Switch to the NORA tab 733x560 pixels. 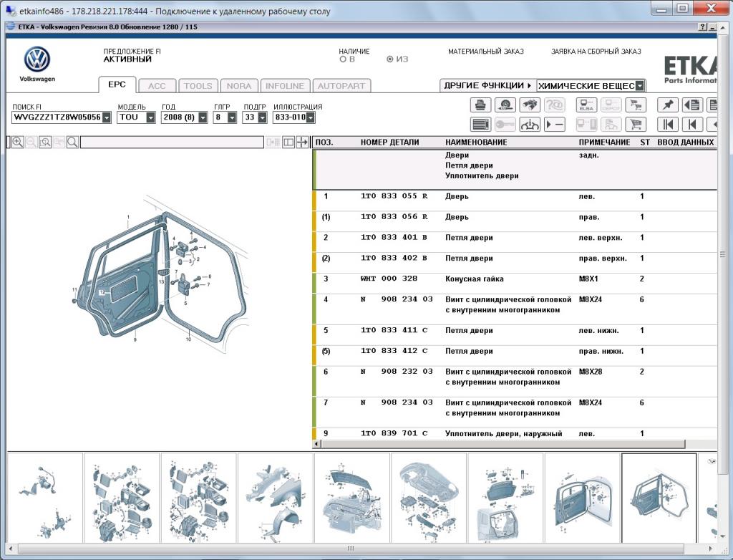[239, 86]
